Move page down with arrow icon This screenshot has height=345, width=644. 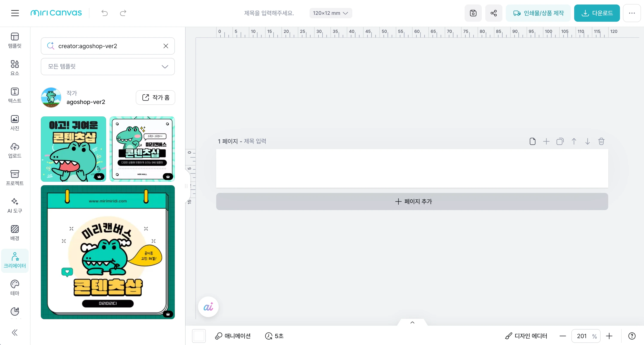[587, 142]
